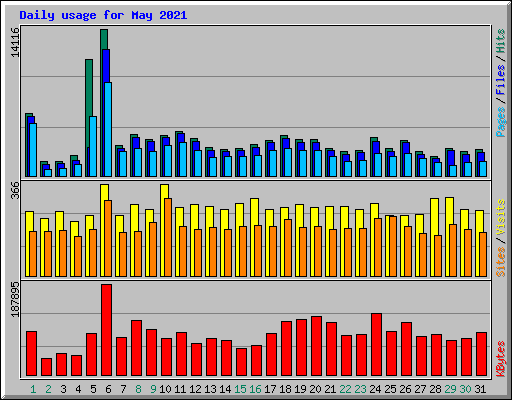Click the 'Daily usage for May 2021' title
The width and height of the screenshot is (512, 400).
tap(103, 15)
